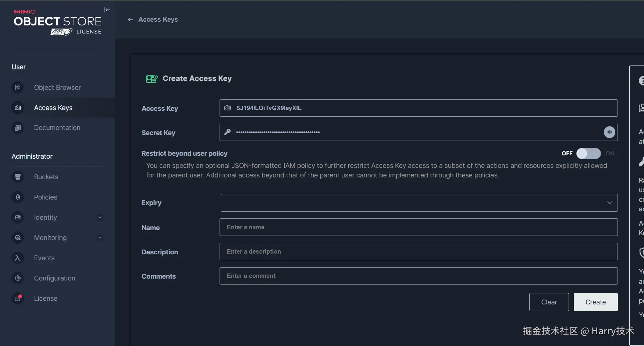Image resolution: width=644 pixels, height=346 pixels.
Task: Collapse the sidebar with the arrow icon
Action: tap(107, 10)
